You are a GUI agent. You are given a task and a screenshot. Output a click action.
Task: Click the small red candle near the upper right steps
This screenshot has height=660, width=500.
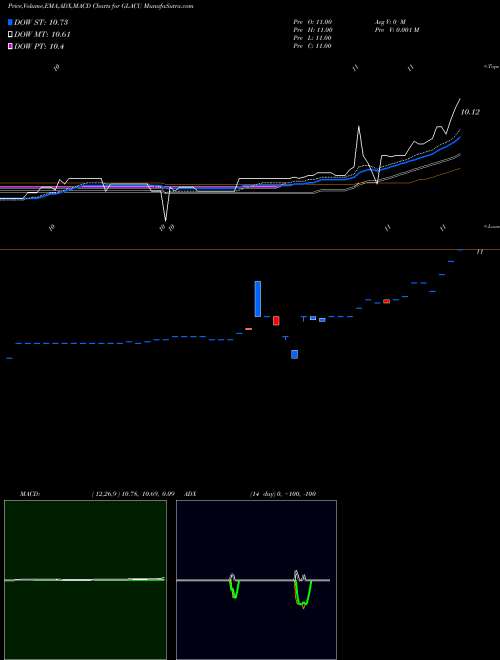[x=386, y=301]
